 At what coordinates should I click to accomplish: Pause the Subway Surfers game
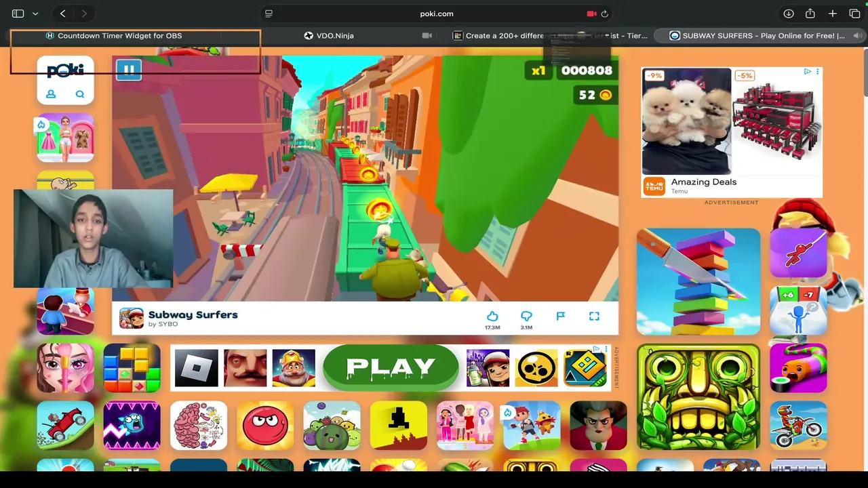(x=128, y=70)
